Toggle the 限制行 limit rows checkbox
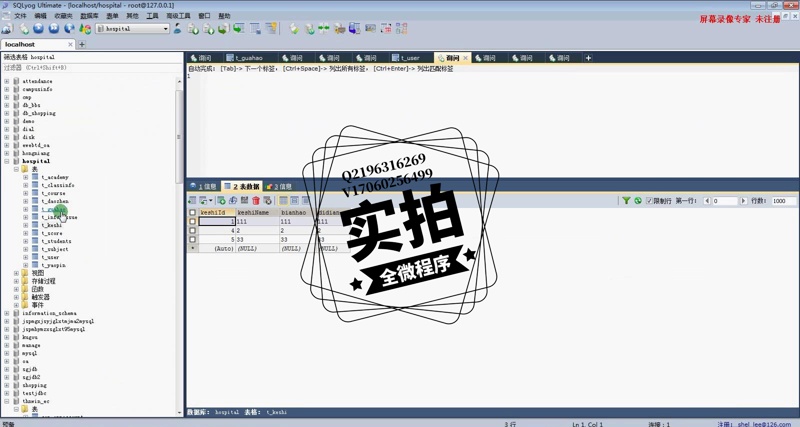This screenshot has height=427, width=800. [649, 201]
